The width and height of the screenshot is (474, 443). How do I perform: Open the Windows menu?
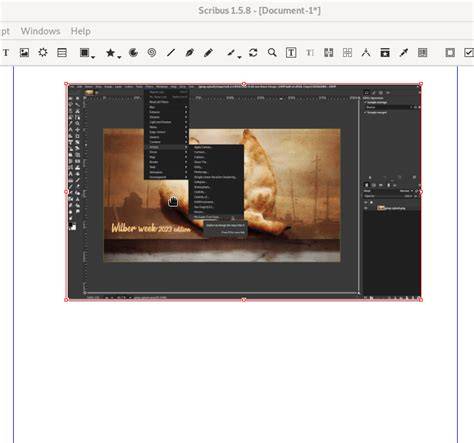[x=41, y=31]
